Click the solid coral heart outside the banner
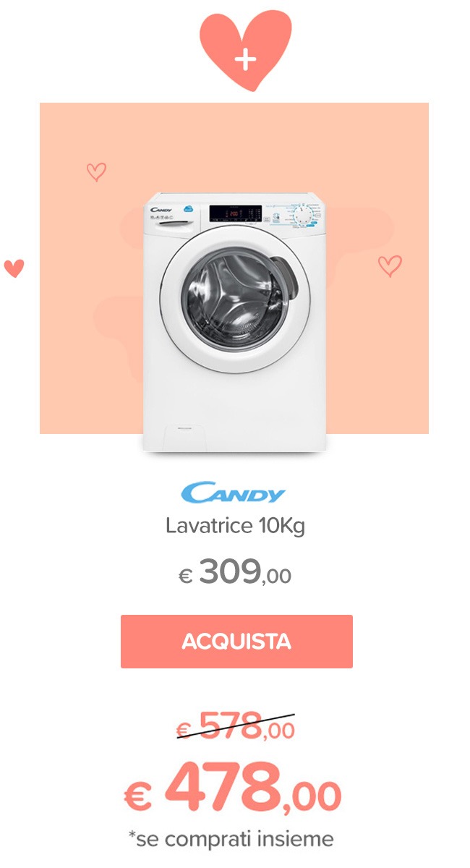470x868 pixels. click(14, 268)
